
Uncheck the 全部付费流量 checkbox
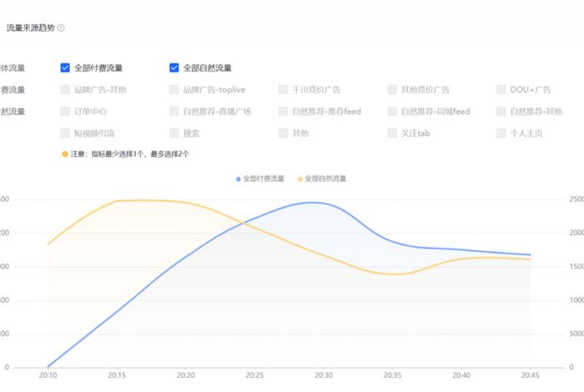coord(65,68)
